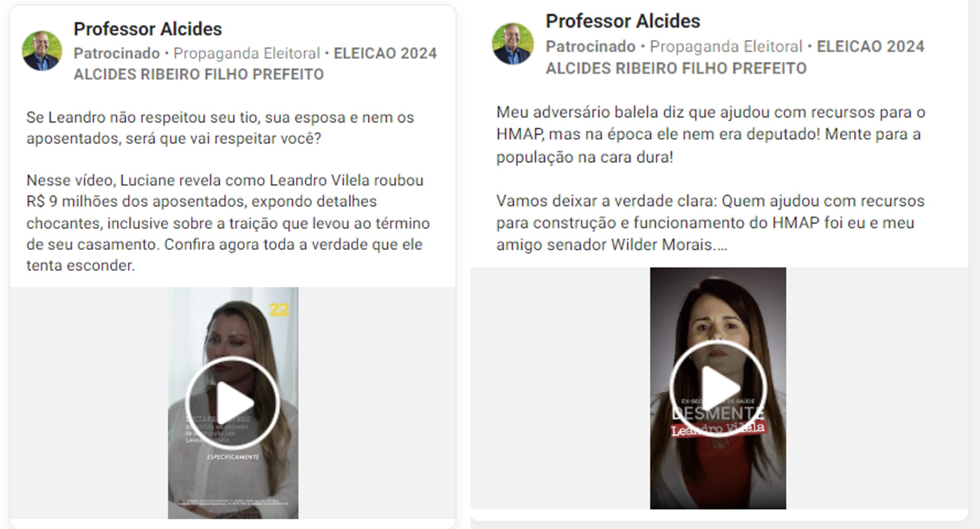Click the ESPECIFICAMENTE caption in the left video
Viewport: 980px width, 529px height.
[x=233, y=457]
